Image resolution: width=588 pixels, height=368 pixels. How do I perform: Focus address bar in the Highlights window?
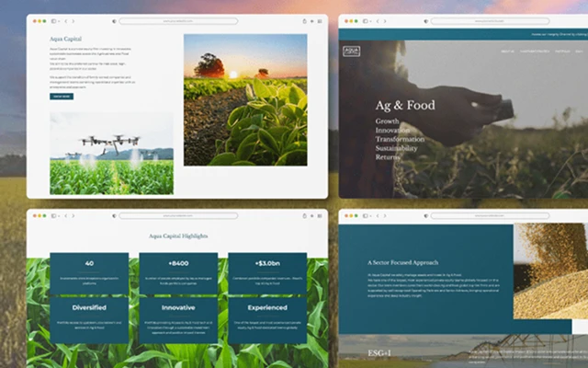[x=178, y=215]
